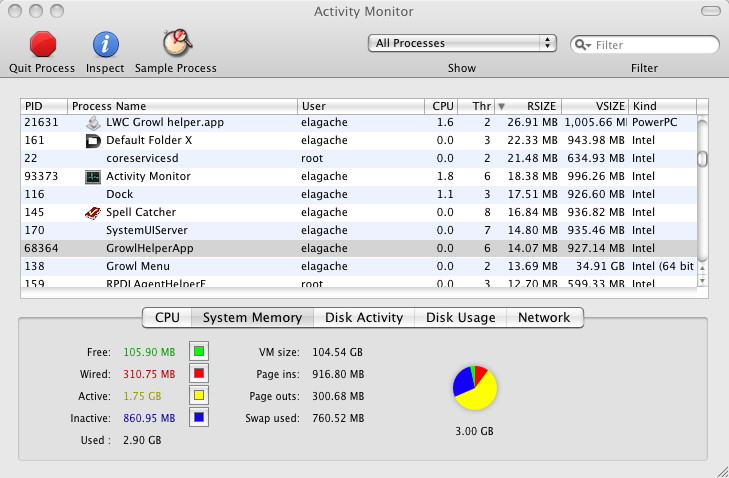
Task: Click the scroll down arrow of process list
Action: (x=702, y=280)
